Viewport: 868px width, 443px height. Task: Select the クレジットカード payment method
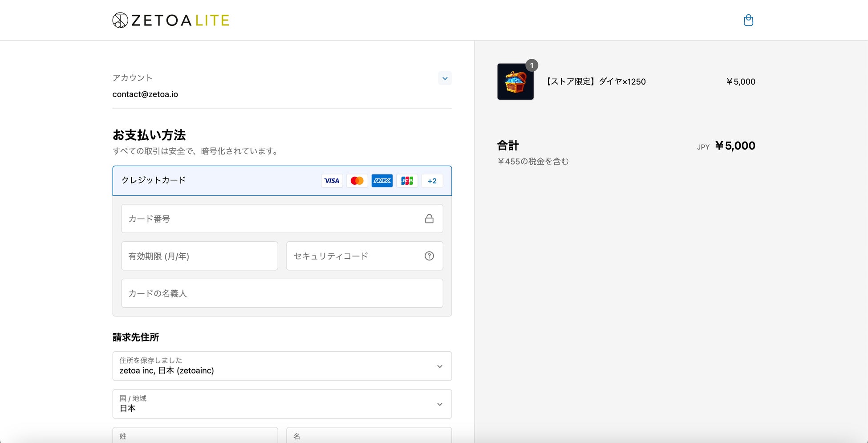(x=282, y=181)
